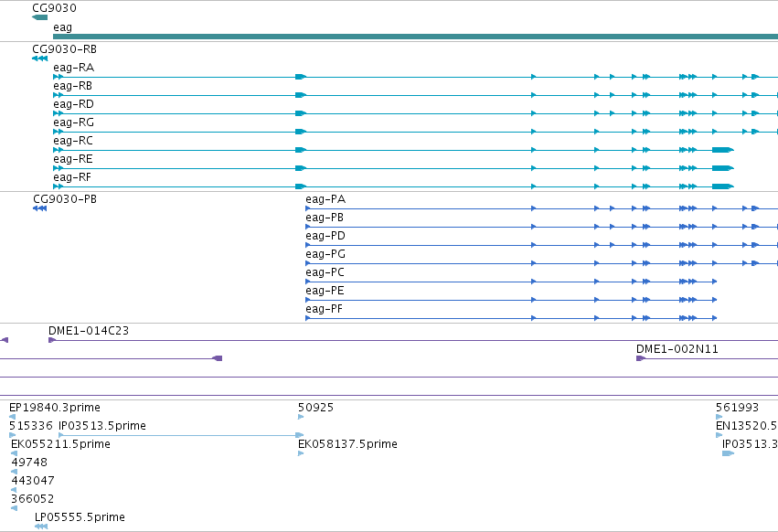Click the 366052 feature marker
This screenshot has height=532, width=778.
point(14,508)
